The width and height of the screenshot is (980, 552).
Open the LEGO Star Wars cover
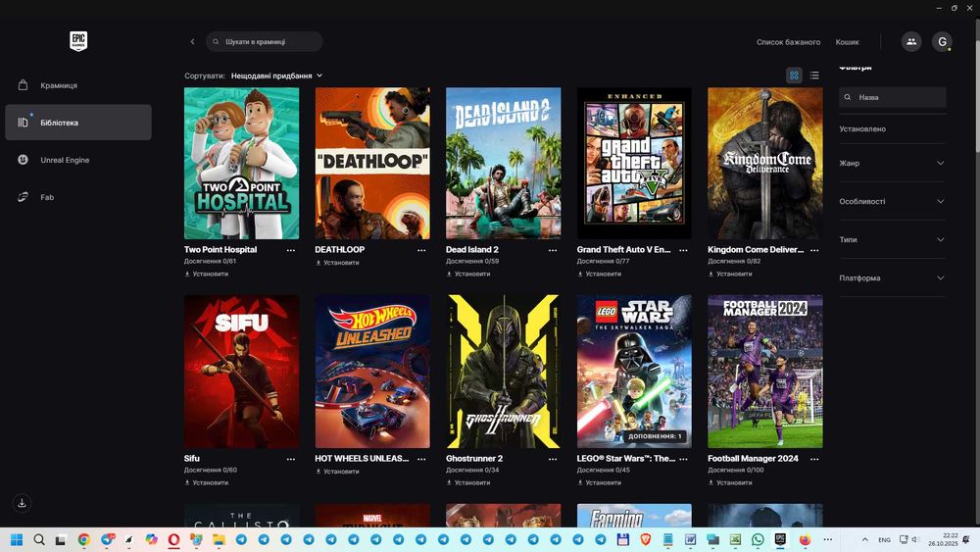(x=634, y=372)
